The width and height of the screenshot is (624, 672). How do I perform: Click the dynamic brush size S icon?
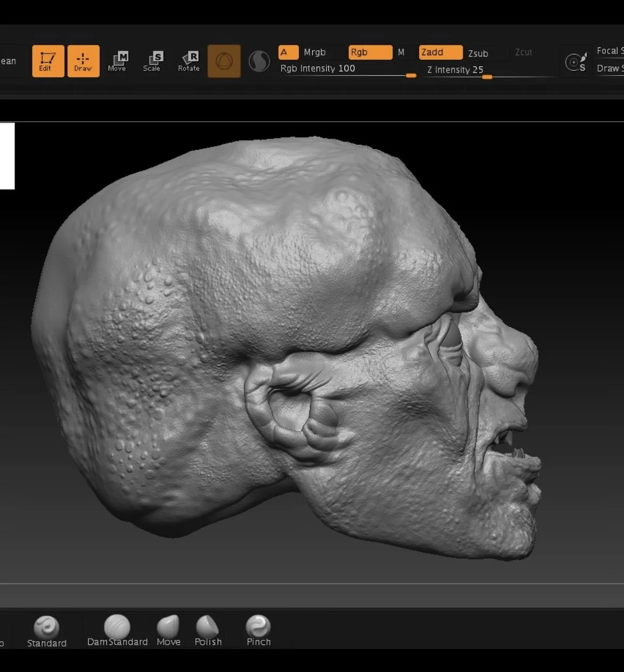coord(575,62)
